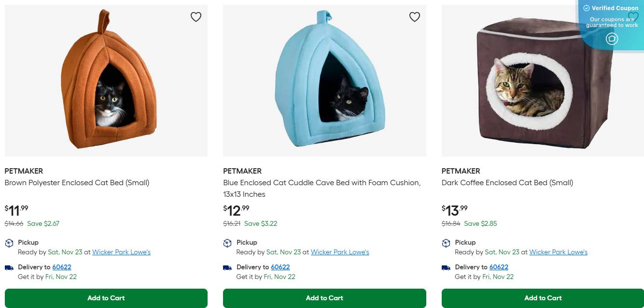
Task: Click pickup box icon under brown bed
Action: pyautogui.click(x=9, y=243)
